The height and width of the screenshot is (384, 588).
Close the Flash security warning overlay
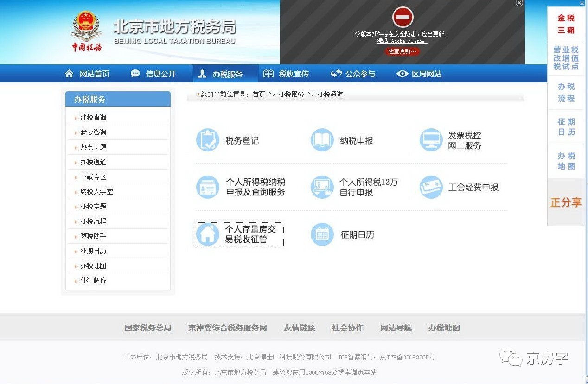pos(519,3)
